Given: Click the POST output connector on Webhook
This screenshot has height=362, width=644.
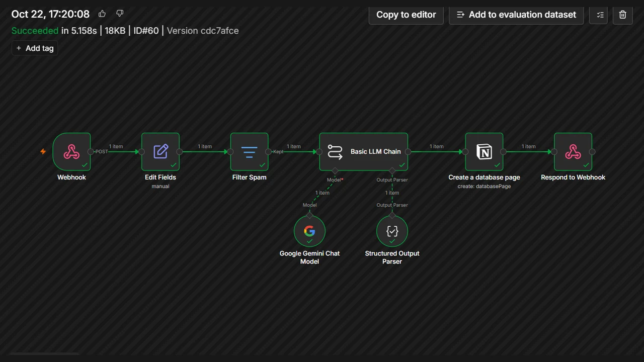Looking at the screenshot, I should point(91,151).
